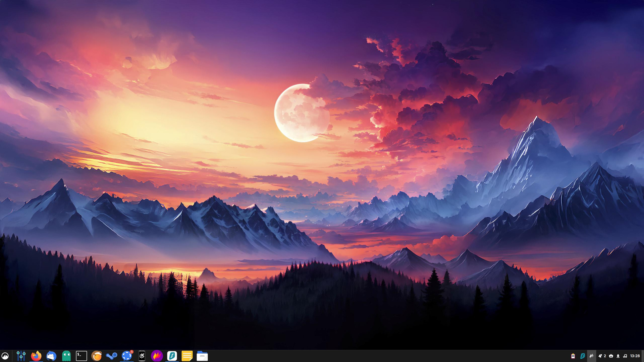This screenshot has width=644, height=362.
Task: Launch the terminal emulator
Action: coord(82,356)
